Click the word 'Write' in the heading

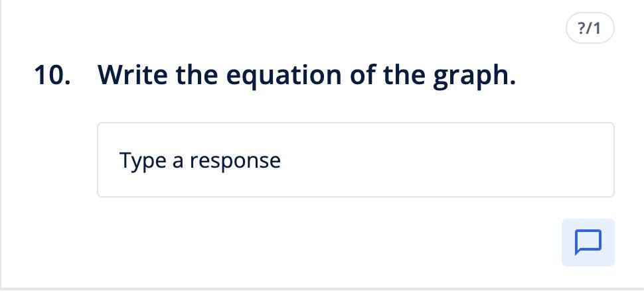click(133, 75)
